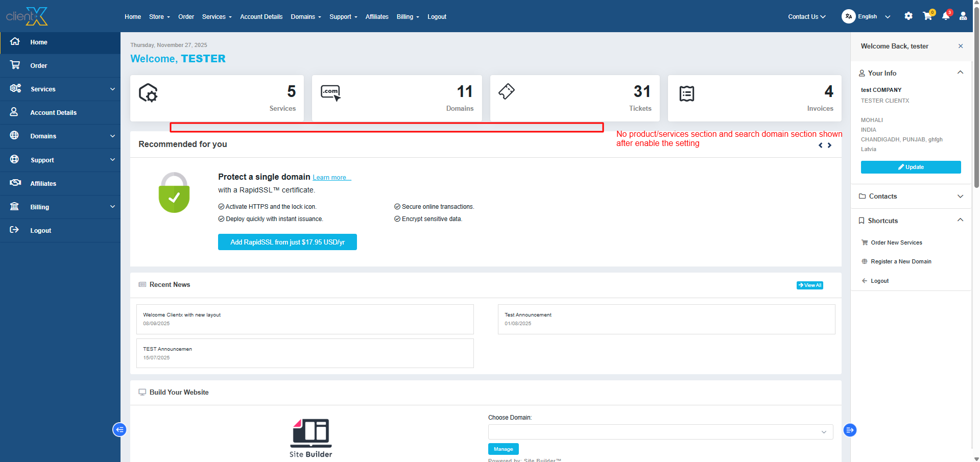Viewport: 980px width, 462px height.
Task: Go to next recommended item arrow
Action: 829,145
